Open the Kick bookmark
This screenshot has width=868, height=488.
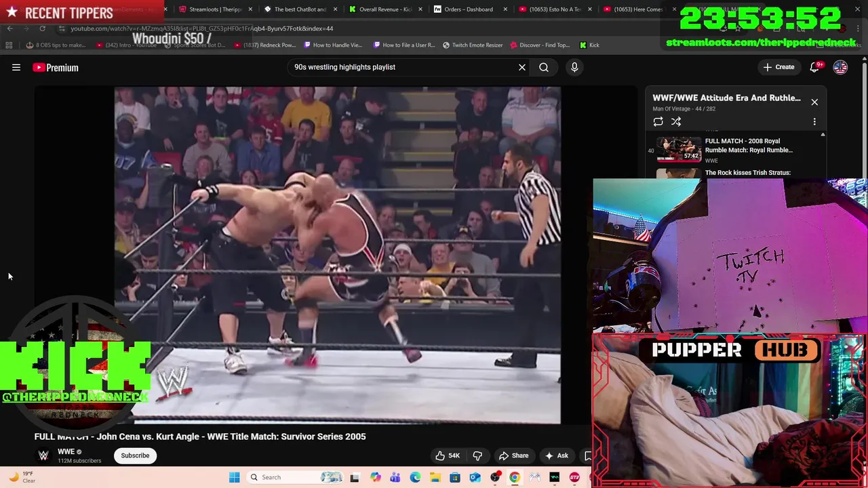(589, 45)
